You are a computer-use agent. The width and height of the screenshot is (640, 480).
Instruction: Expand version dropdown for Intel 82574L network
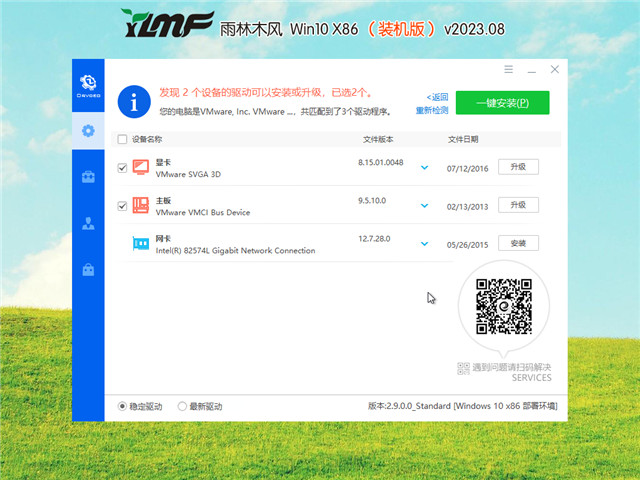[424, 244]
